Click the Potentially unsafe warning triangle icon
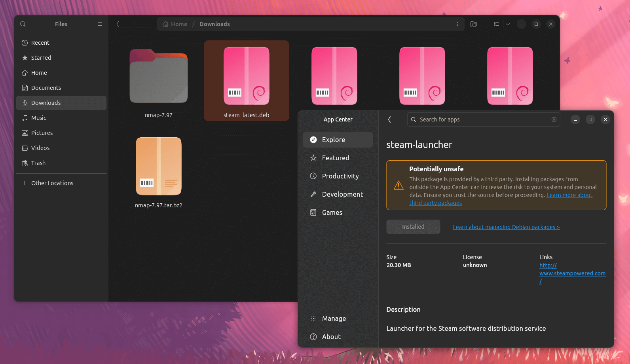 tap(398, 185)
